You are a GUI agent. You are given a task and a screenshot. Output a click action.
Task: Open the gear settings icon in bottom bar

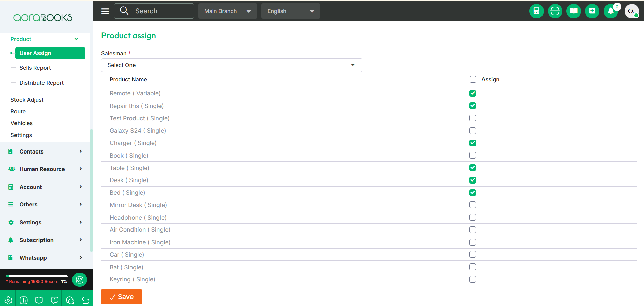pos(8,300)
